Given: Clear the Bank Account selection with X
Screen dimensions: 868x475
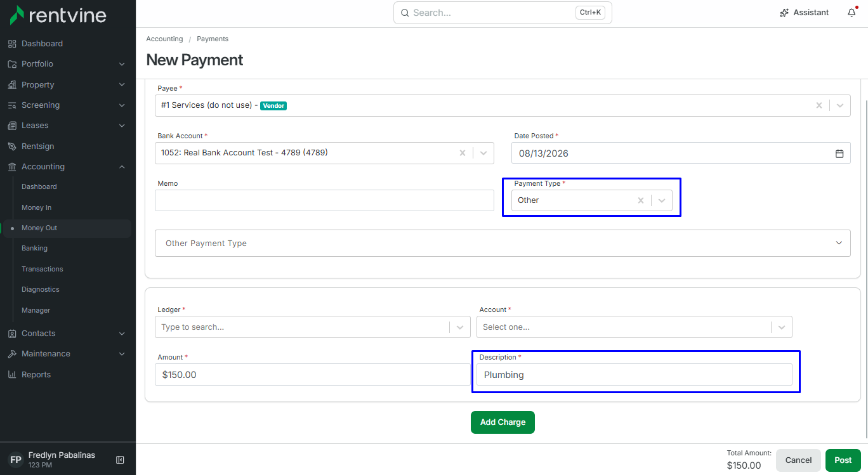Looking at the screenshot, I should tap(463, 153).
